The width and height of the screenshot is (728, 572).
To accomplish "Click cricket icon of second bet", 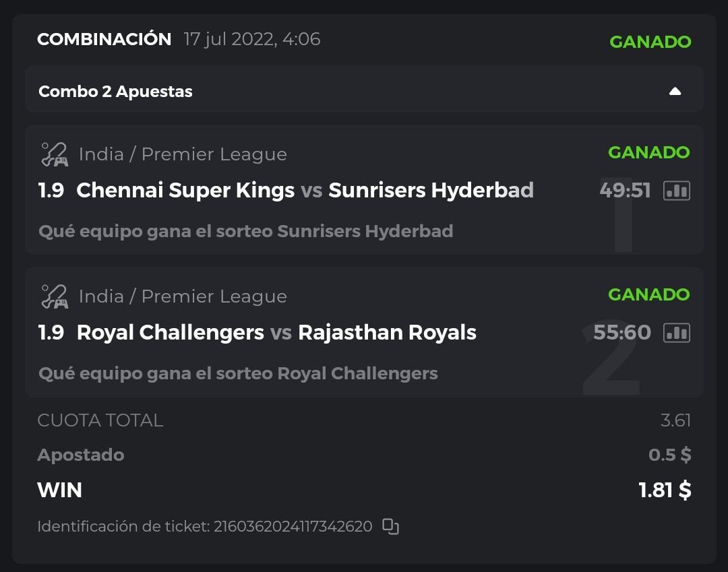I will click(x=54, y=296).
